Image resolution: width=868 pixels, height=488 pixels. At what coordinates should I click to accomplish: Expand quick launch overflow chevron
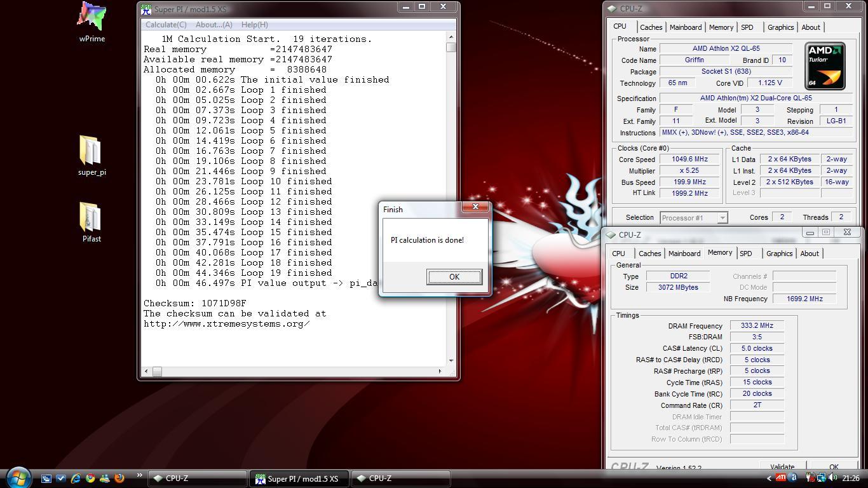point(139,475)
